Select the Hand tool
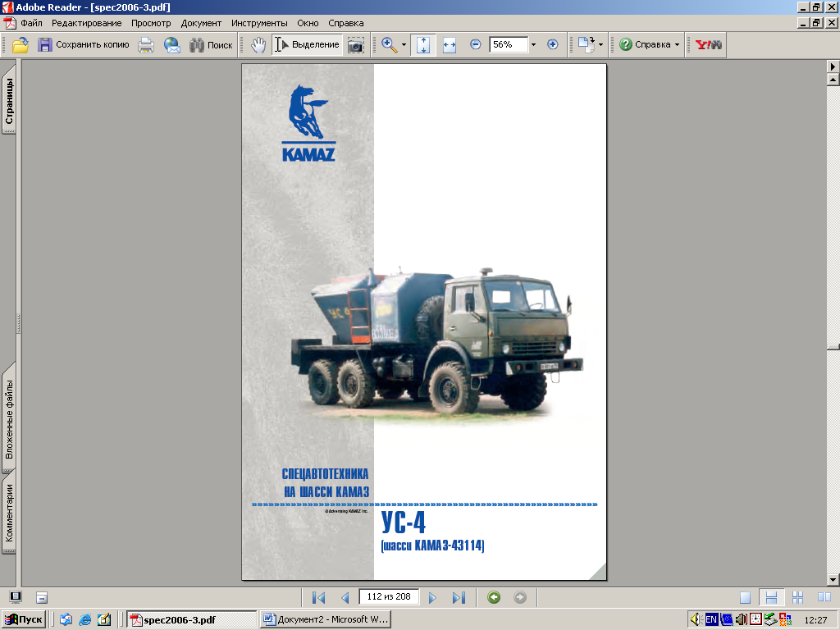Screen dimensions: 840x630 point(258,45)
